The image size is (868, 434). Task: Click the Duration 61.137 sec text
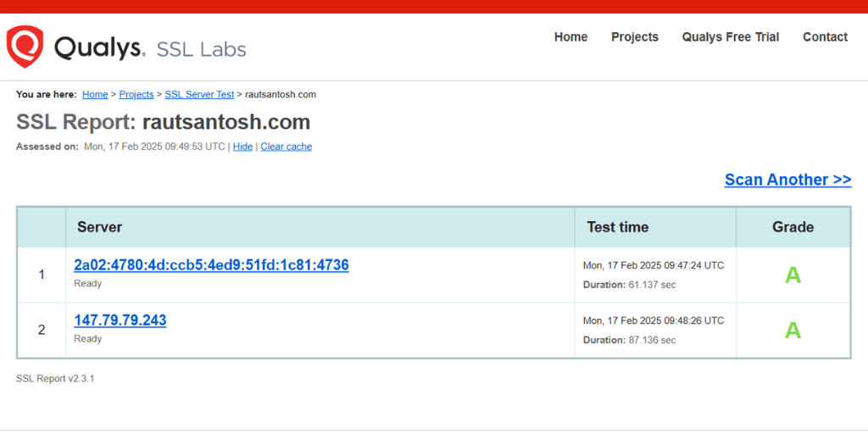point(630,285)
